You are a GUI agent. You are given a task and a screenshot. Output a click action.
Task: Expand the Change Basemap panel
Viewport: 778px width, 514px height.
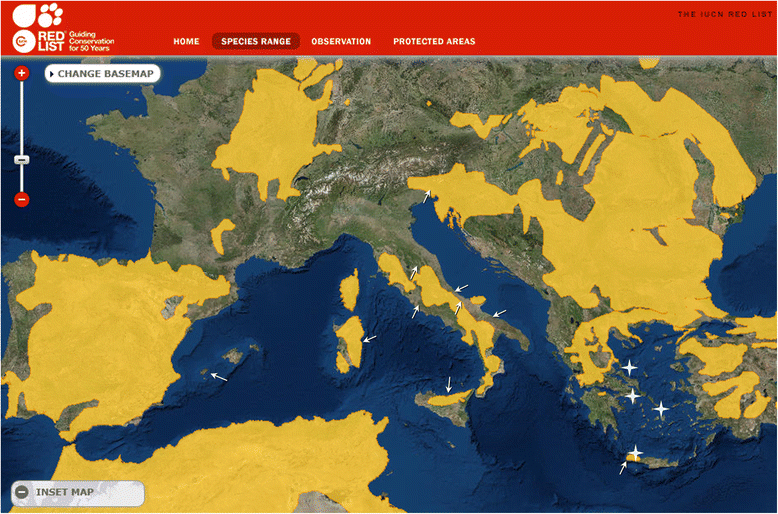click(x=103, y=74)
